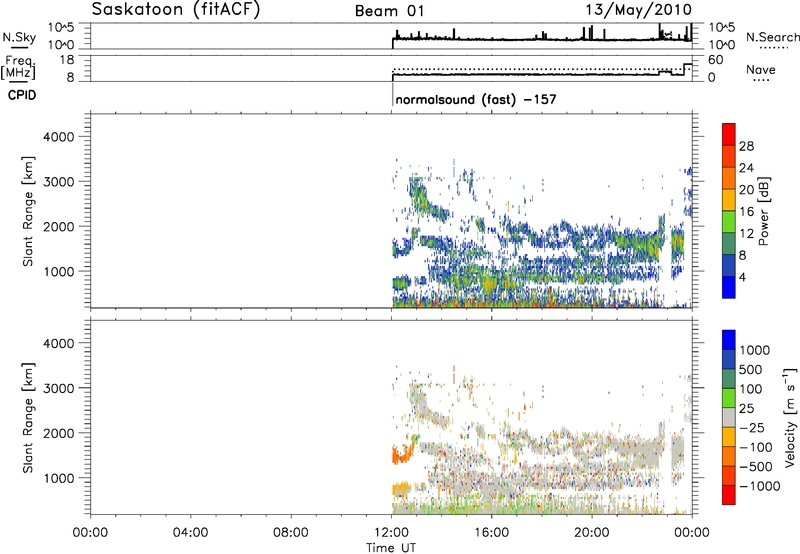
Task: Click the blue bottom of power color bar
Action: click(729, 287)
